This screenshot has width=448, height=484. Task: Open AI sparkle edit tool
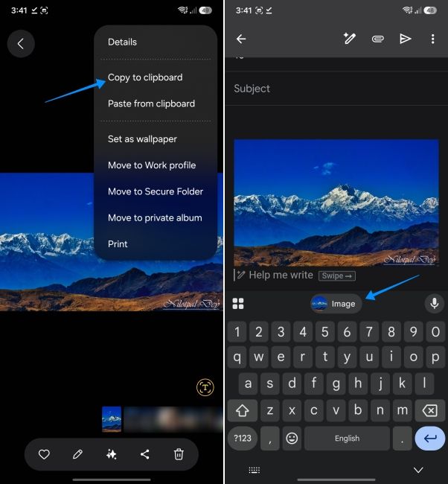point(111,454)
